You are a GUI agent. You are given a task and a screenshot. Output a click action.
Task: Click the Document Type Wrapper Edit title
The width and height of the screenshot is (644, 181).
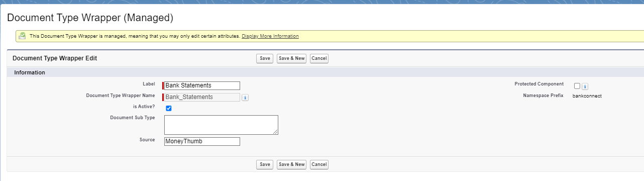point(55,58)
